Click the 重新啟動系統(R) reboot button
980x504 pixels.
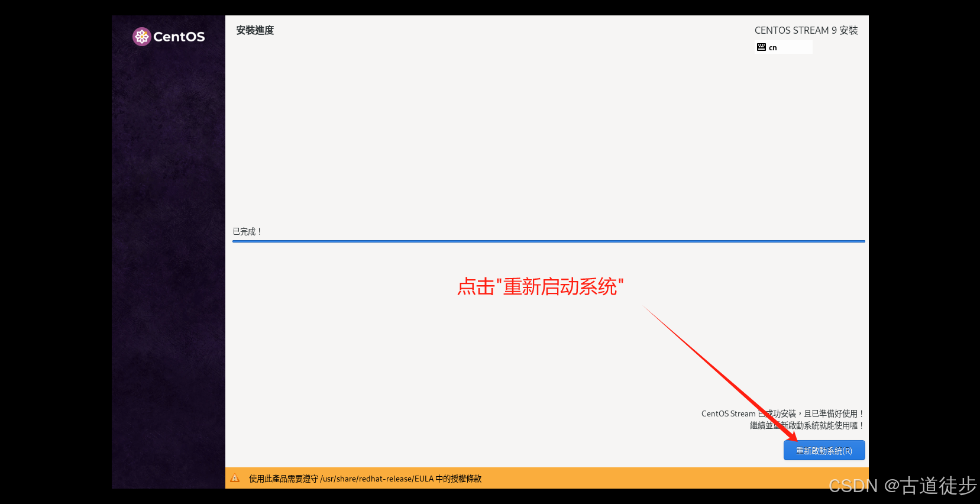824,450
